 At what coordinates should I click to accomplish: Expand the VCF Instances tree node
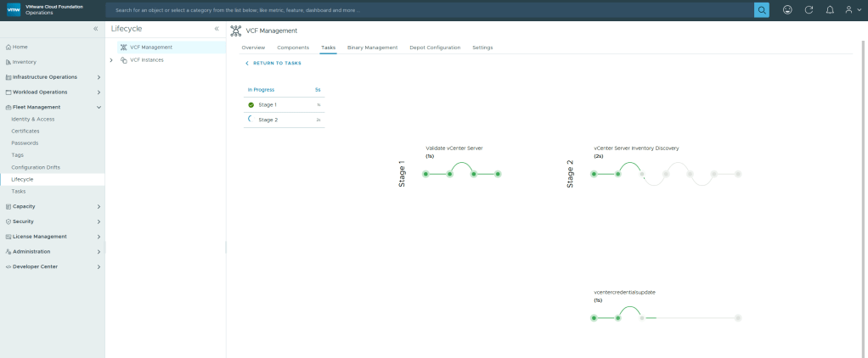click(111, 60)
